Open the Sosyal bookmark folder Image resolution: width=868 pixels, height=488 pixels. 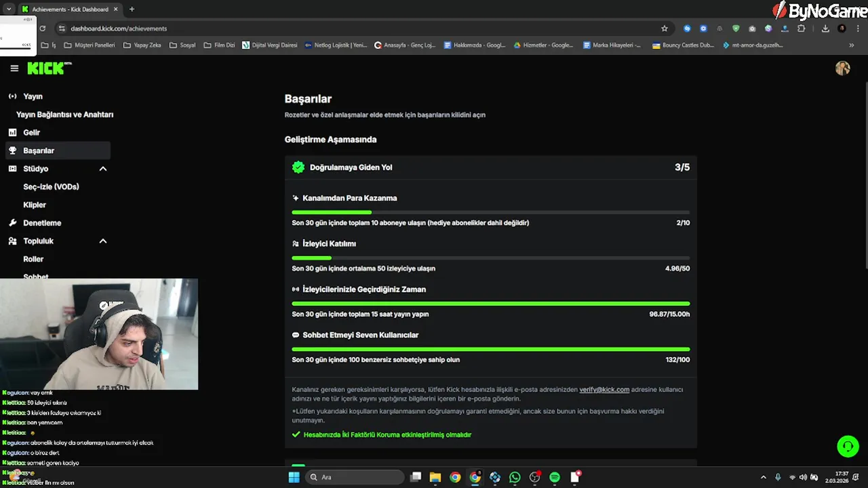tap(182, 45)
